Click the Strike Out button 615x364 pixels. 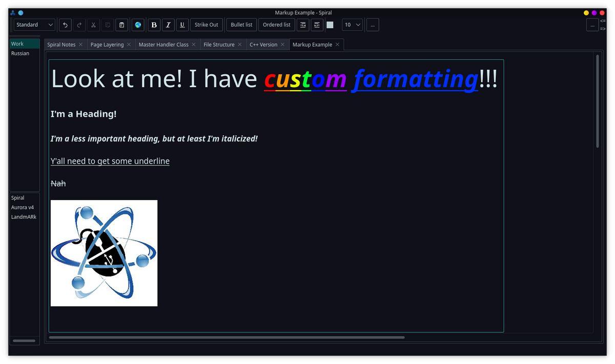pos(206,25)
